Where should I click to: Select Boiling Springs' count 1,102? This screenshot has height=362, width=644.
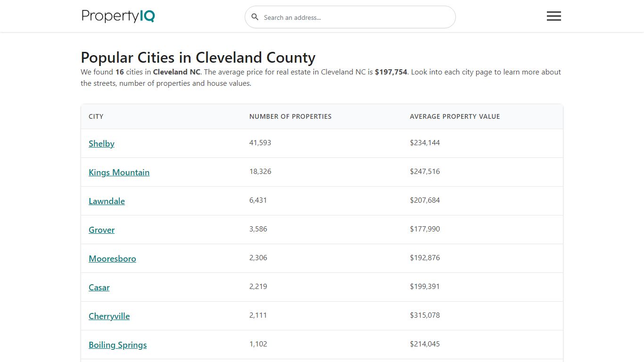[258, 344]
